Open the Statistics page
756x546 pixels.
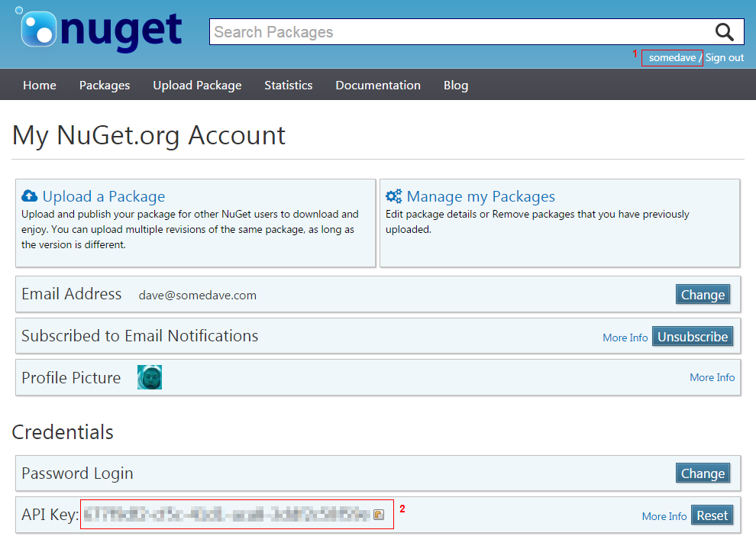pos(289,86)
